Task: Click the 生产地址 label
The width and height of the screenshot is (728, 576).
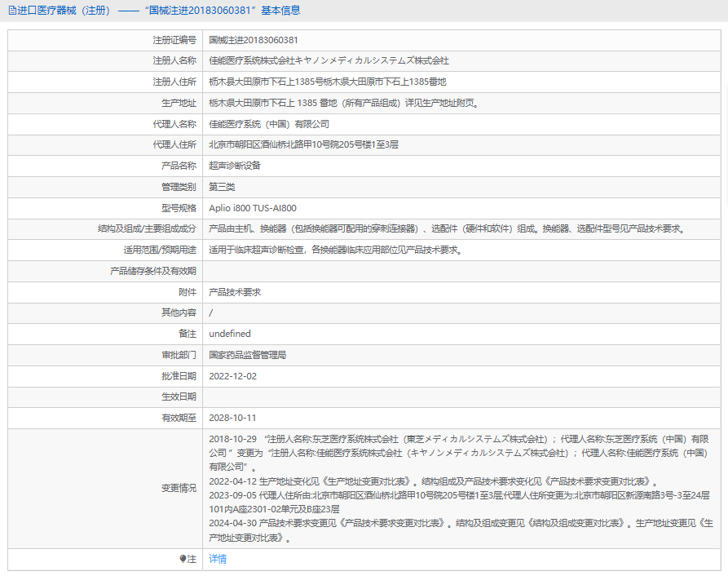Action: pos(179,103)
